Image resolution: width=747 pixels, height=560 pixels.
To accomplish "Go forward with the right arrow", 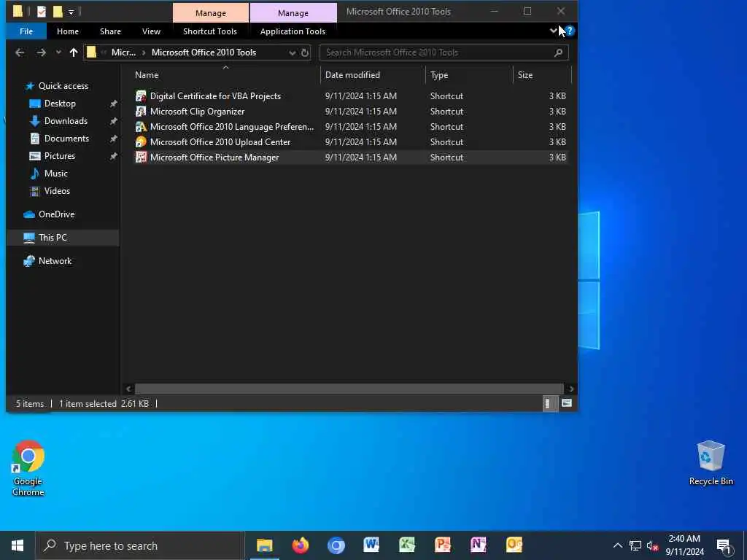I will click(x=42, y=52).
